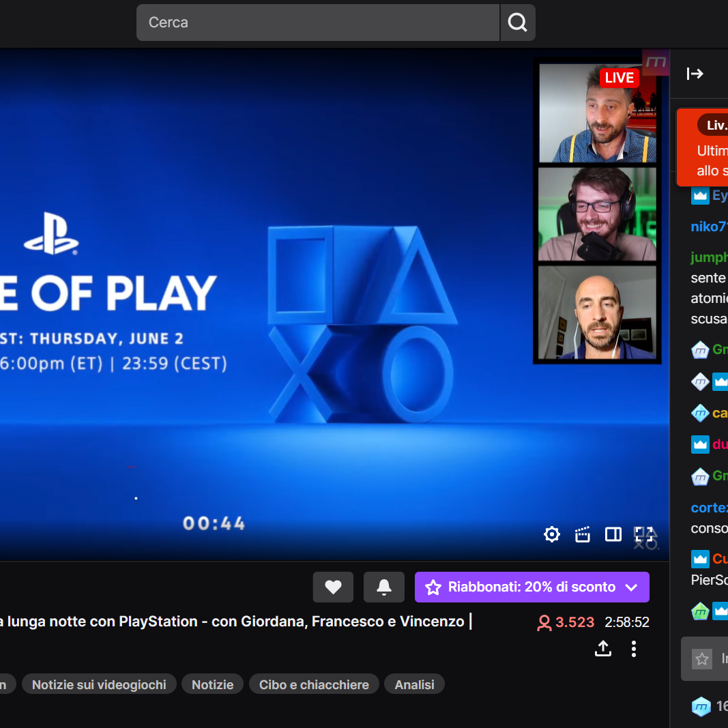The image size is (728, 728).
Task: Share the stream with the upload icon
Action: pyautogui.click(x=603, y=649)
